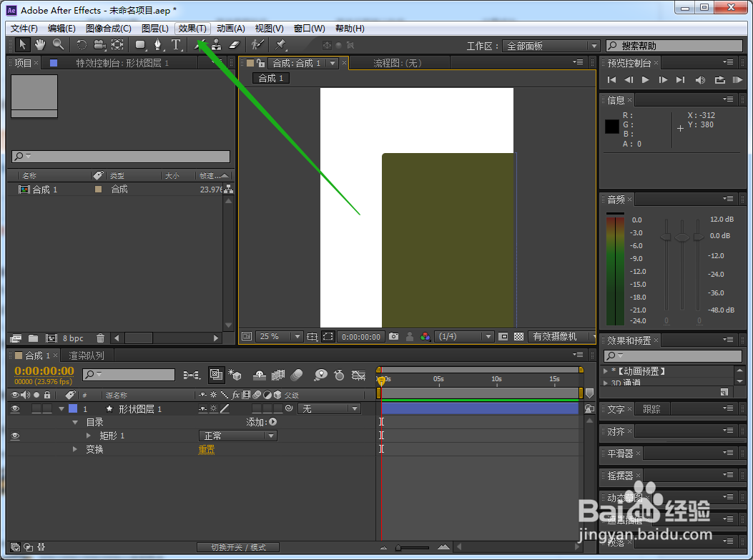Select the Hand tool
This screenshot has height=560, width=753.
pyautogui.click(x=40, y=45)
